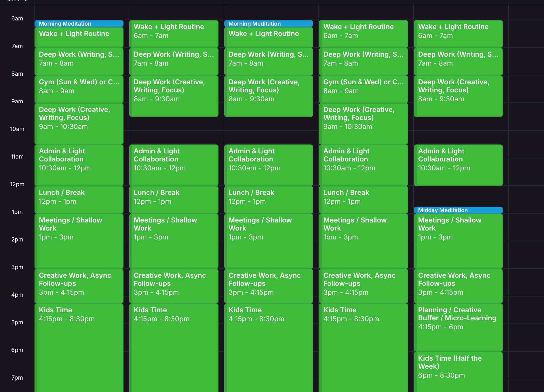This screenshot has width=544, height=392.
Task: Open Wake + Light Routine in the third column
Action: point(269,37)
